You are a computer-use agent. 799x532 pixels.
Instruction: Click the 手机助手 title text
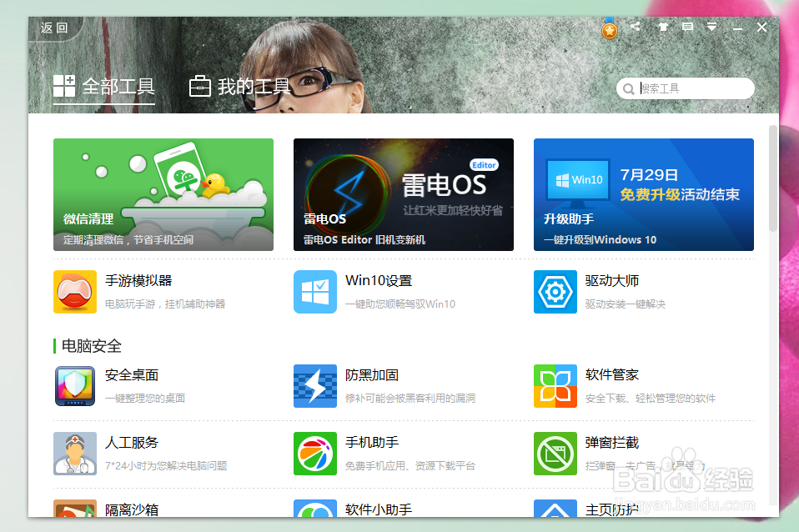coord(372,442)
